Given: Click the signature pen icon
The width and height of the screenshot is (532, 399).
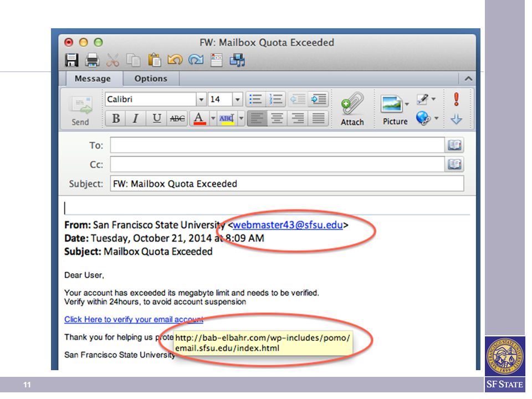Looking at the screenshot, I should coord(422,99).
